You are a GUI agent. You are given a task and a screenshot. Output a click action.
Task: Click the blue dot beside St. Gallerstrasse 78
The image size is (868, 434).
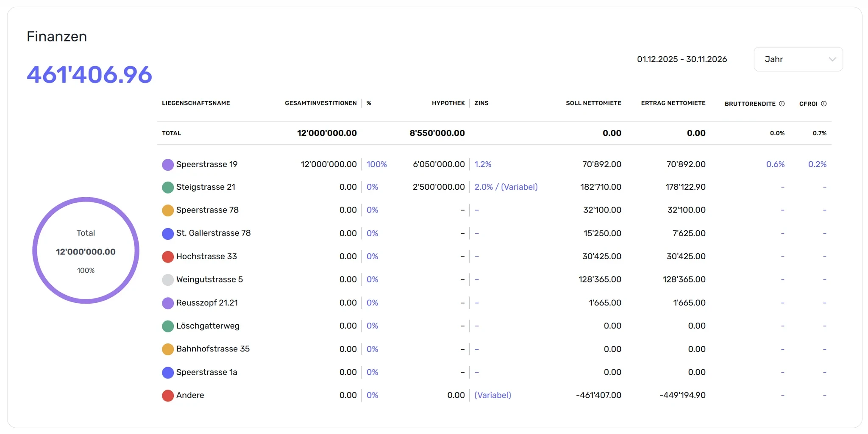[168, 234]
